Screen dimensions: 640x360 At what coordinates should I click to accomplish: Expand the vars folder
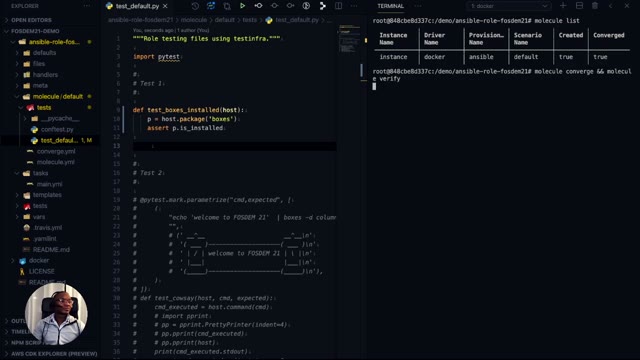coord(39,217)
